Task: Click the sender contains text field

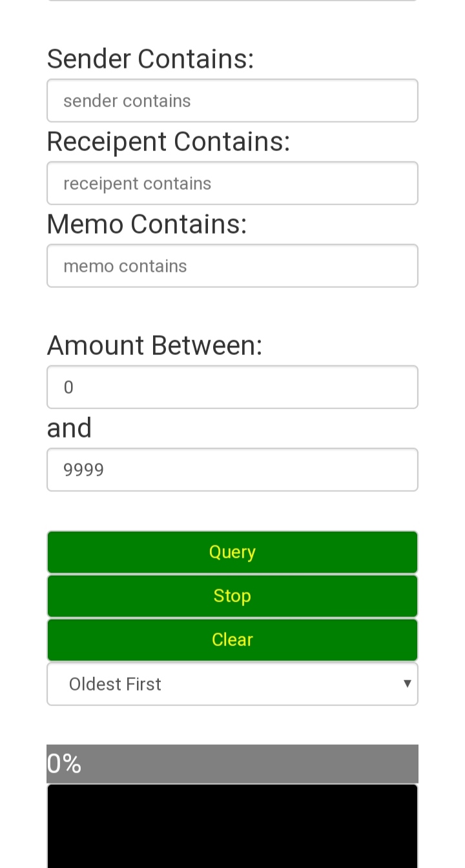Action: click(x=232, y=101)
